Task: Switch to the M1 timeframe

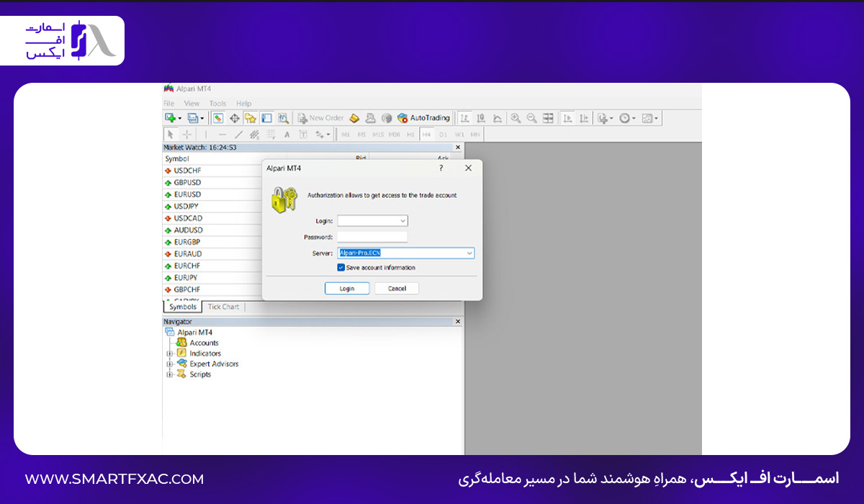Action: click(346, 135)
